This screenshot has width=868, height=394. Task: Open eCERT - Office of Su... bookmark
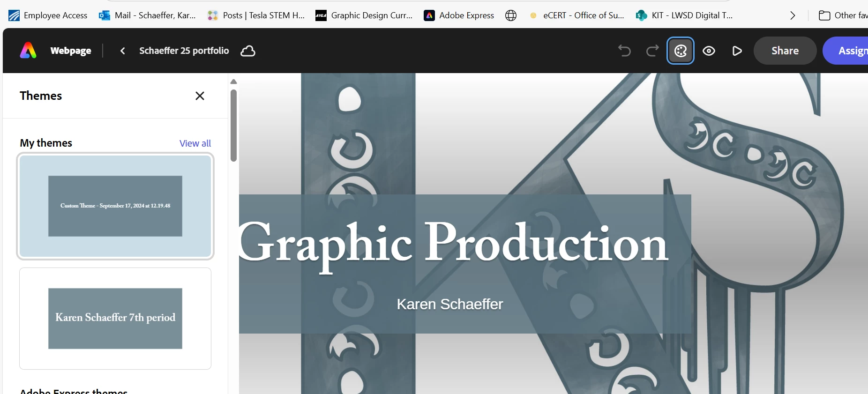point(576,15)
